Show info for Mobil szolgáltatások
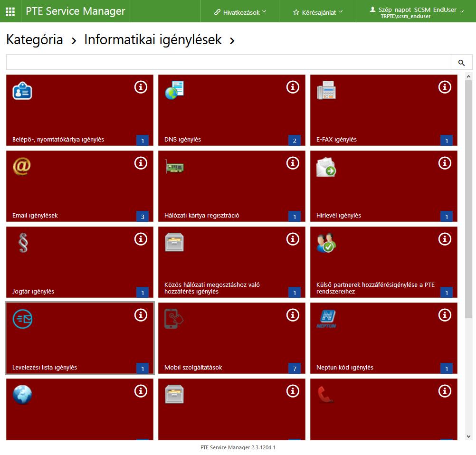 pyautogui.click(x=293, y=315)
